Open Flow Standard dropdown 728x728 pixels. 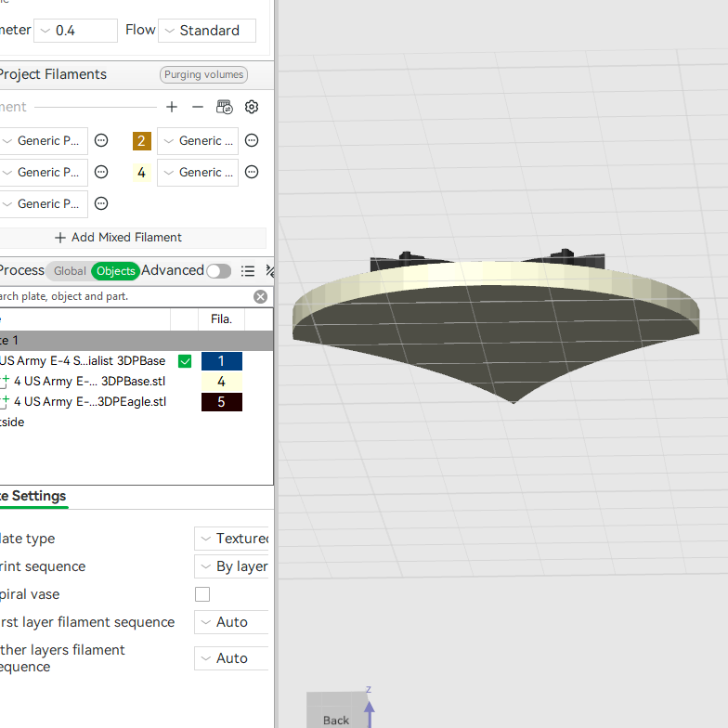pyautogui.click(x=207, y=31)
